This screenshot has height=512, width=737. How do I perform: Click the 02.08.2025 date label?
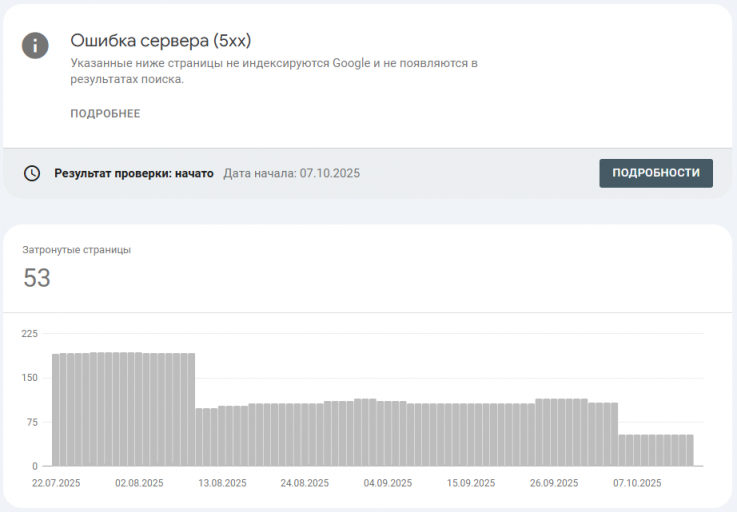pyautogui.click(x=139, y=483)
